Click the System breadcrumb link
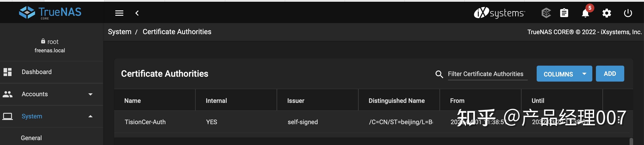Screen dimensions: 644x145 pos(120,31)
